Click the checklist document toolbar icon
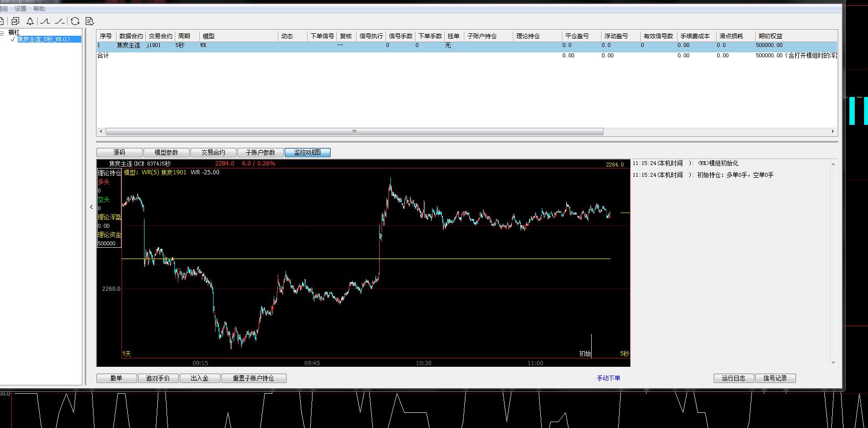This screenshot has height=428, width=868. point(90,21)
